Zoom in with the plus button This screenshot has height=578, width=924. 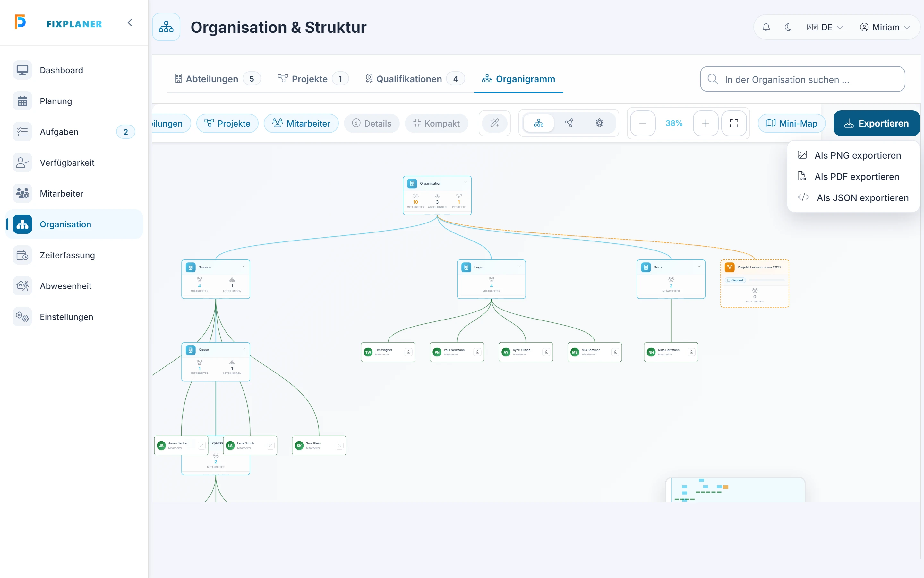[706, 123]
